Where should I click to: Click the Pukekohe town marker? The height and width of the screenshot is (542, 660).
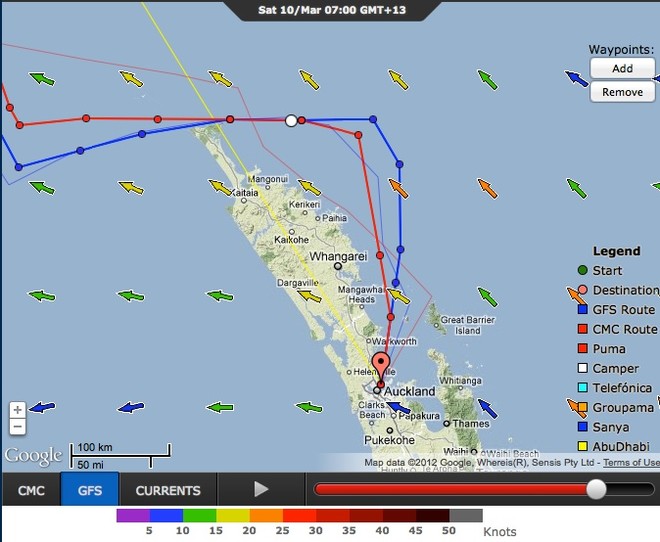click(x=390, y=430)
